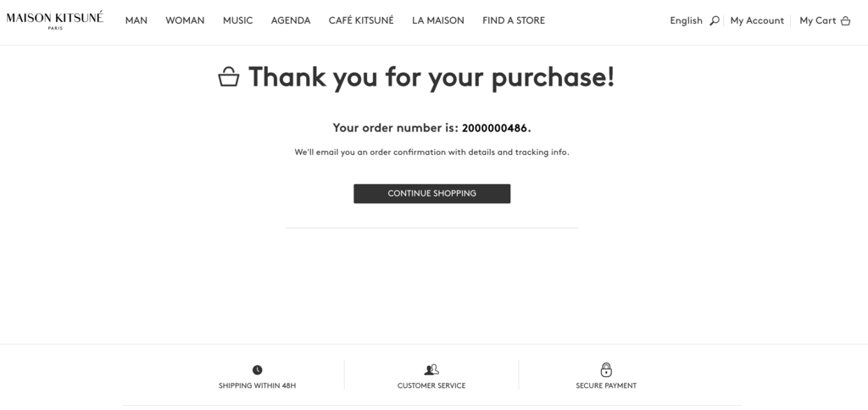Click the shopping bag icon beside heading
868x410 pixels.
pyautogui.click(x=229, y=76)
